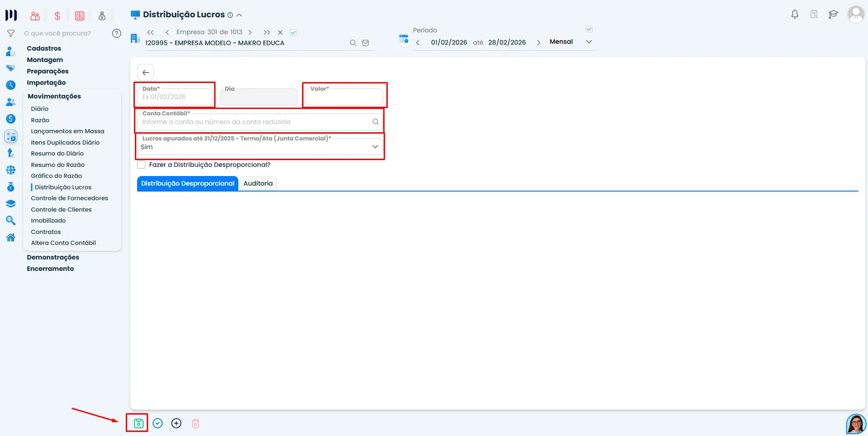Toggle the checkbox above Período selector
This screenshot has width=868, height=436.
tap(589, 29)
